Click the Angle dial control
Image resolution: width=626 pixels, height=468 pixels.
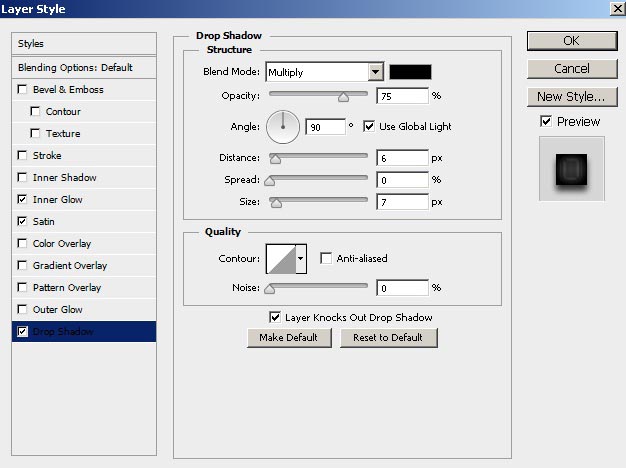(283, 127)
